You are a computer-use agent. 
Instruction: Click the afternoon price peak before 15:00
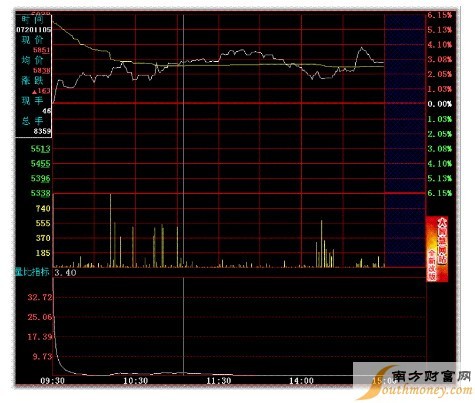pos(362,48)
